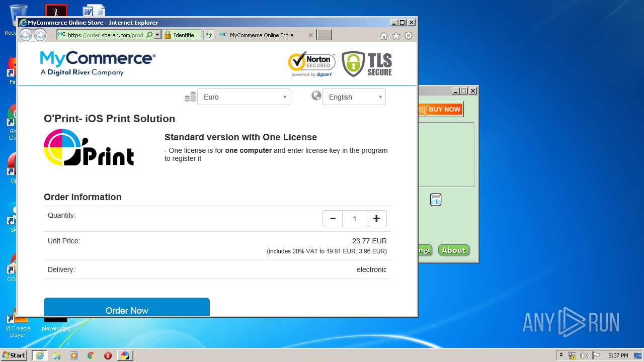Click the Action Center flag icon
The image size is (644, 362).
point(596,355)
